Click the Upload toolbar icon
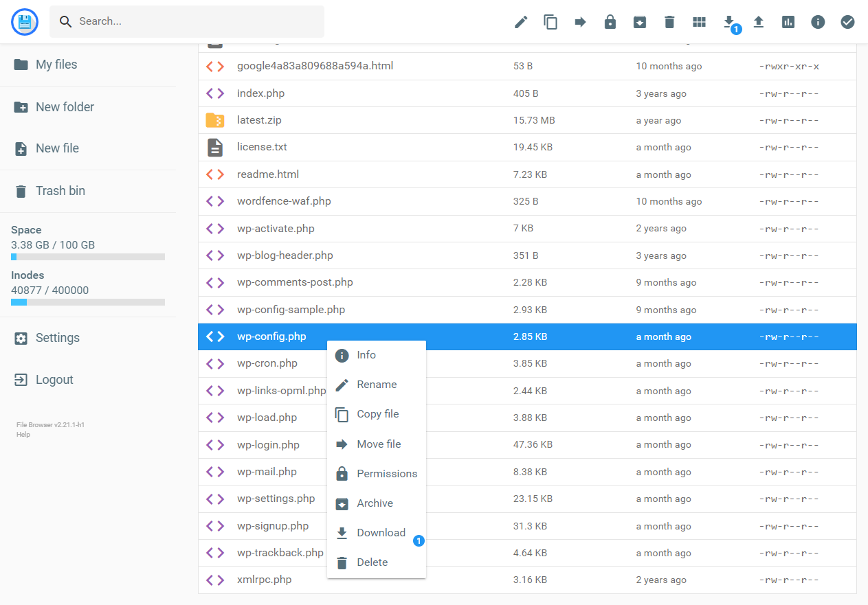Image resolution: width=868 pixels, height=605 pixels. pyautogui.click(x=758, y=21)
